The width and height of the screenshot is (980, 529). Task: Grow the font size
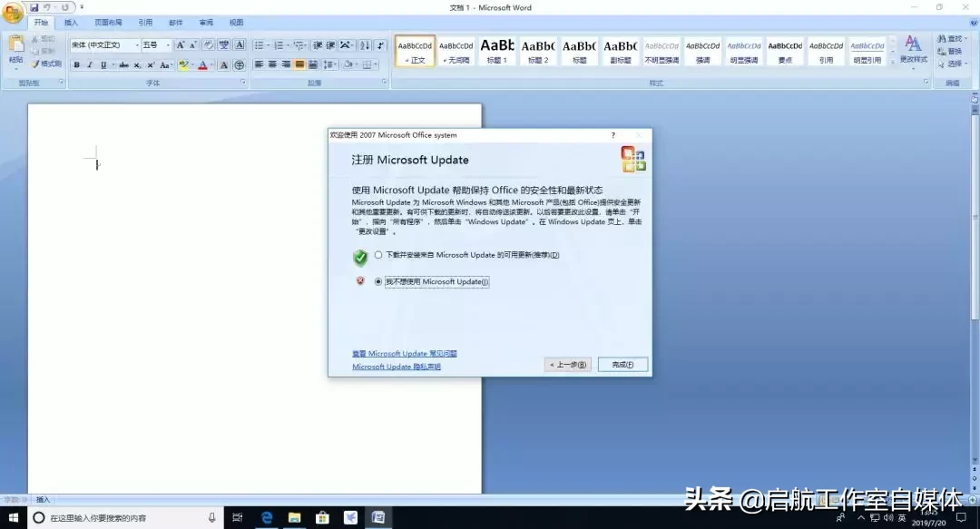[181, 44]
